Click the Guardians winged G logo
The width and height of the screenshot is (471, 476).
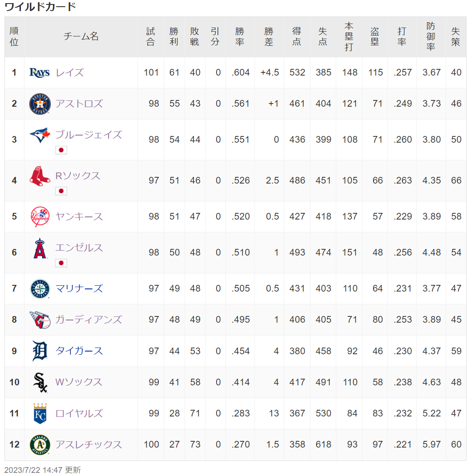pos(40,320)
